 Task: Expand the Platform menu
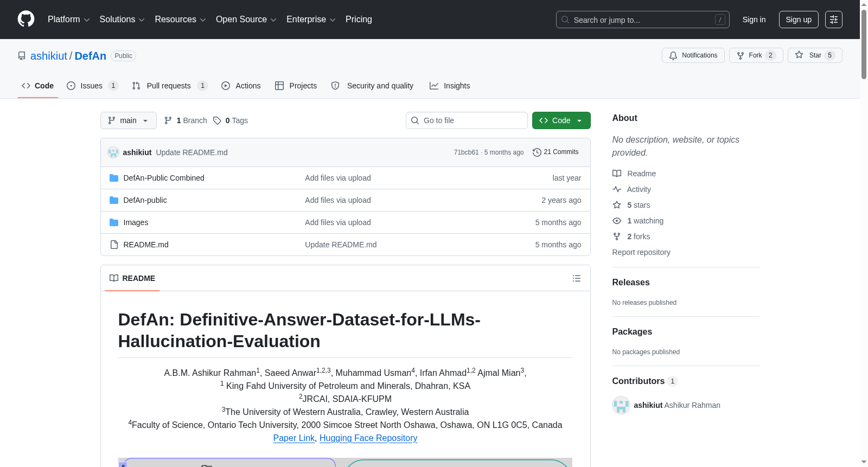[69, 20]
